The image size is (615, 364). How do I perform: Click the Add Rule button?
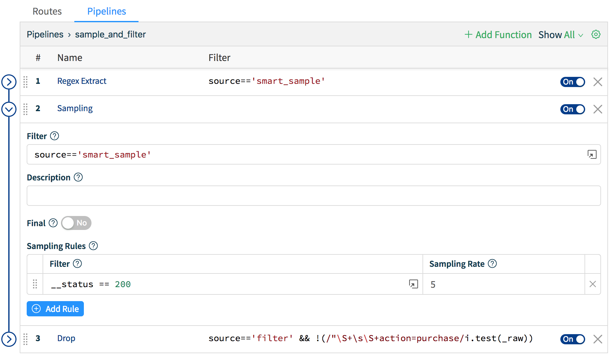click(55, 309)
